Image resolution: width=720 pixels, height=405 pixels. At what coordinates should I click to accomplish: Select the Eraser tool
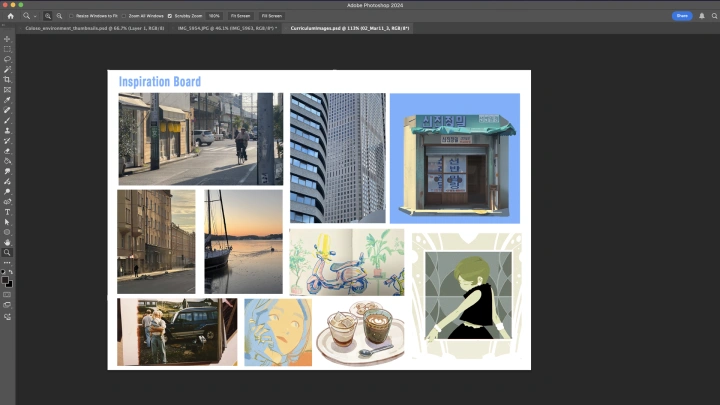pyautogui.click(x=7, y=151)
